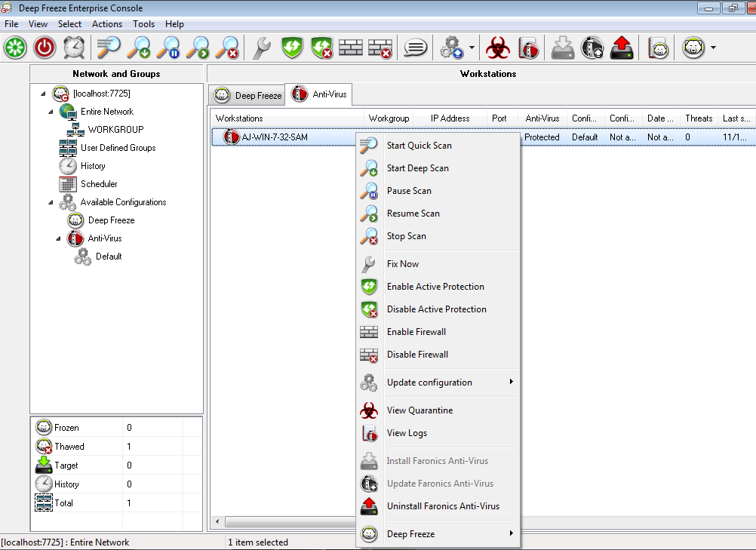Choose Enable Firewall from the context menu
The width and height of the screenshot is (756, 550).
(x=438, y=332)
